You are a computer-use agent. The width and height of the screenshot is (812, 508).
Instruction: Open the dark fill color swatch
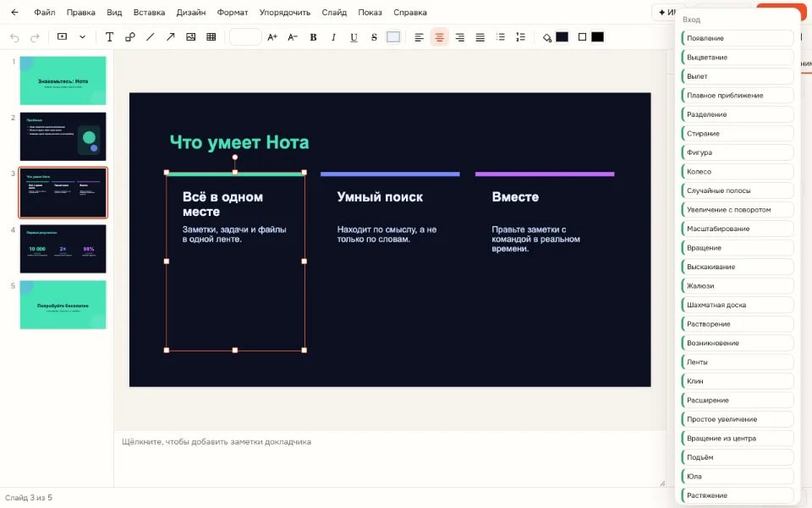pos(562,36)
